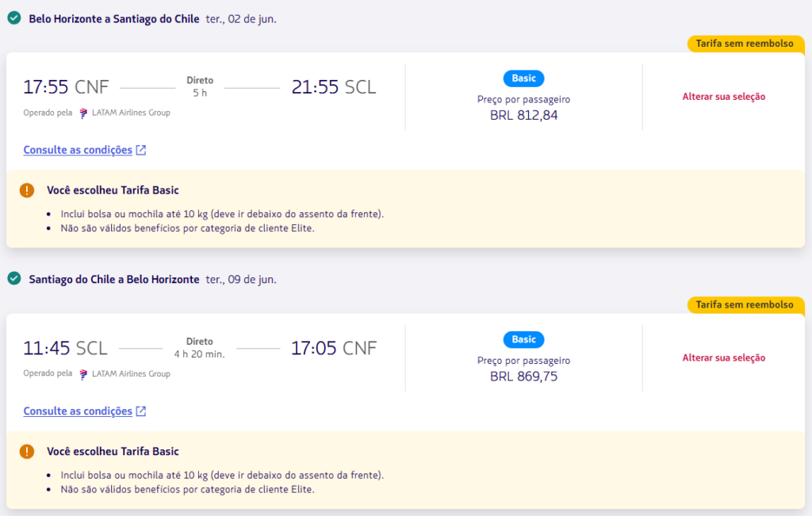Viewport: 812px width, 516px height.
Task: Click Tarifa sem reembolso tag on outbound flight
Action: 745,44
